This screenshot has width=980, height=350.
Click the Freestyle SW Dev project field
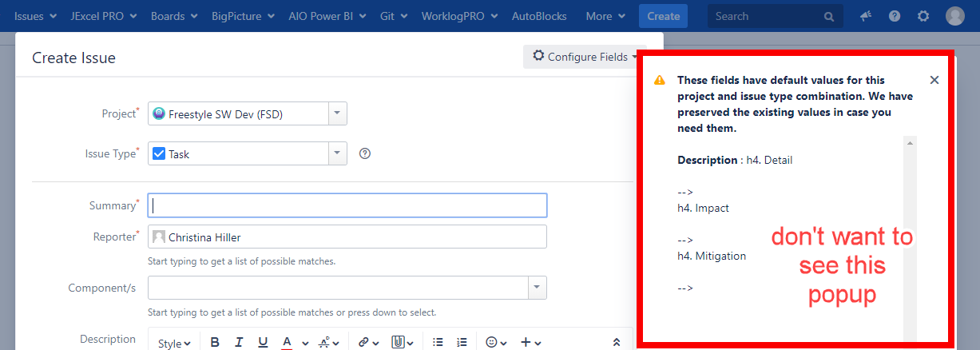238,114
